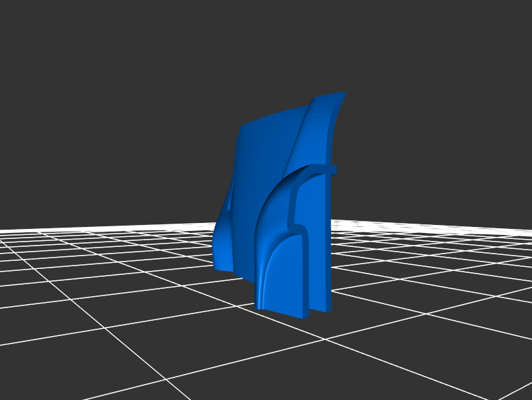
Task: Click the grid floor left of the model
Action: click(x=133, y=266)
